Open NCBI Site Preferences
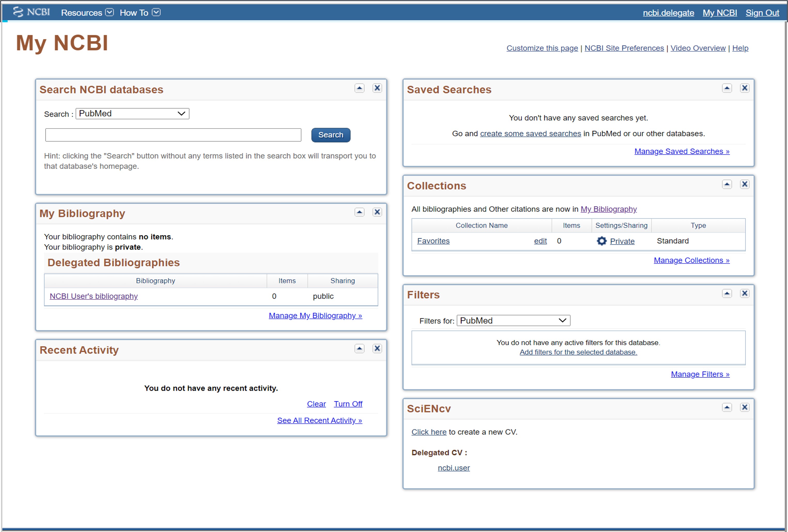 [x=624, y=48]
